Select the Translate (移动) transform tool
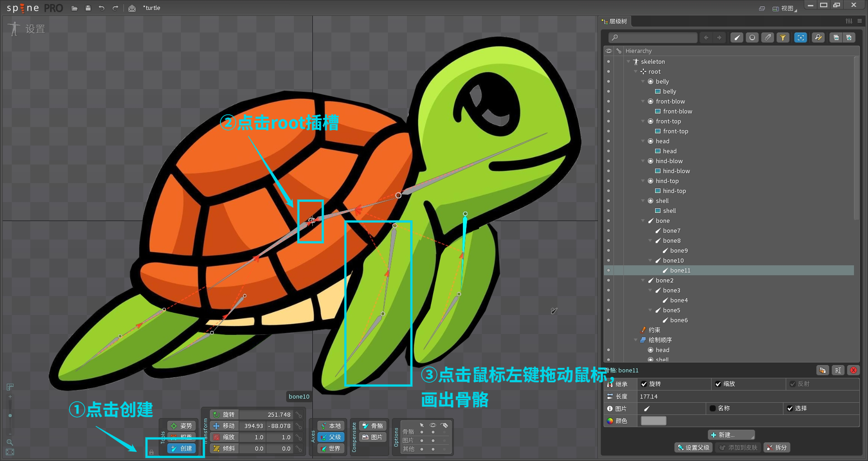 pyautogui.click(x=225, y=426)
